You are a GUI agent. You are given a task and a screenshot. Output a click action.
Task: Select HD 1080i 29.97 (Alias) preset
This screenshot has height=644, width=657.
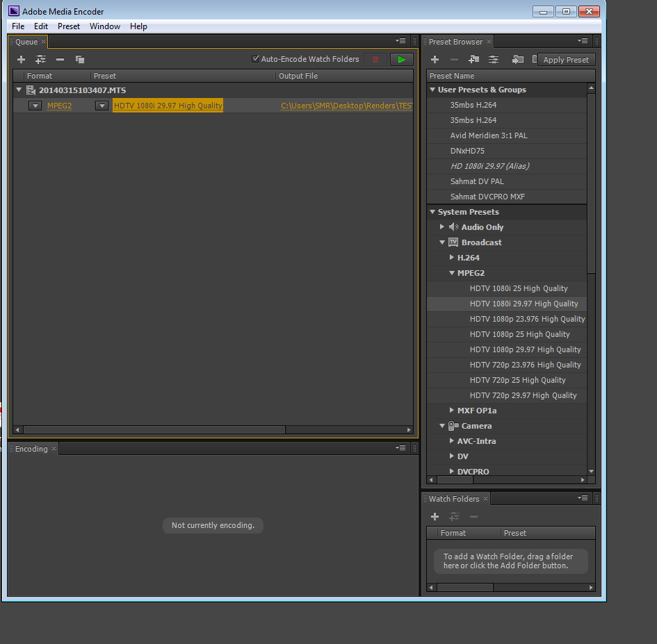pos(507,166)
